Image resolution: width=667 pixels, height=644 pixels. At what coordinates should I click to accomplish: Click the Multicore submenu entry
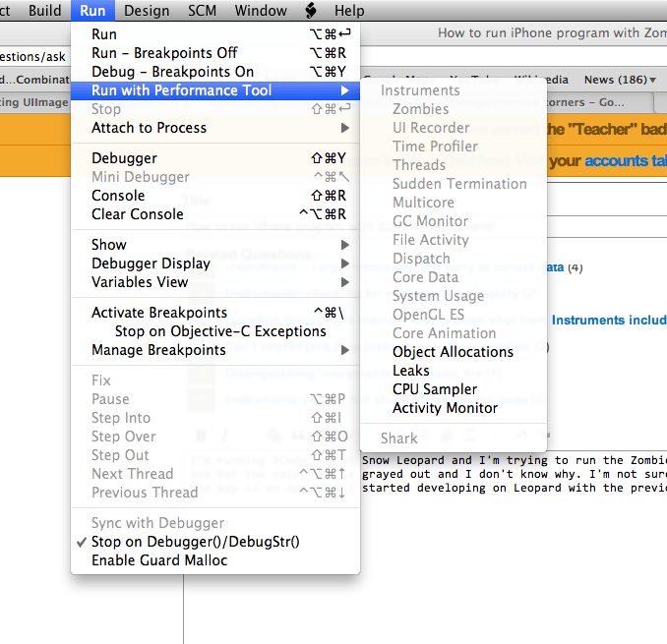tap(454, 203)
